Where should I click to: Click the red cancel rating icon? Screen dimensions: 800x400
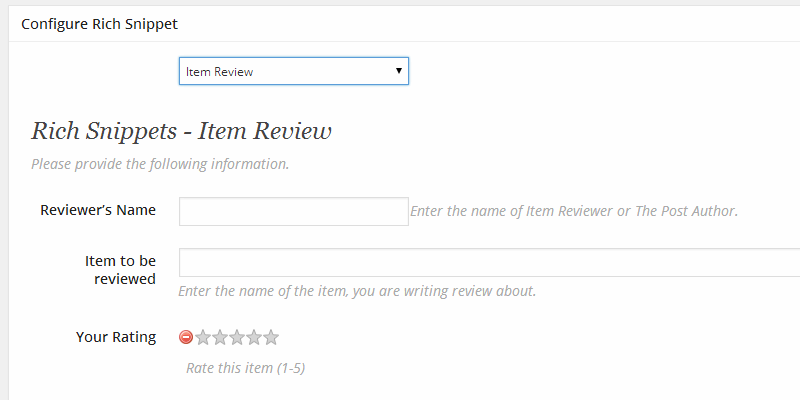(x=186, y=337)
